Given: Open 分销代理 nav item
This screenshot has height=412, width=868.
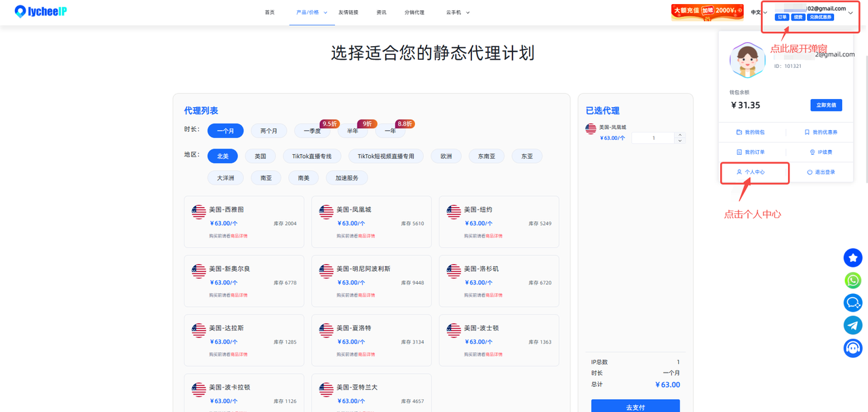Looking at the screenshot, I should coord(414,12).
